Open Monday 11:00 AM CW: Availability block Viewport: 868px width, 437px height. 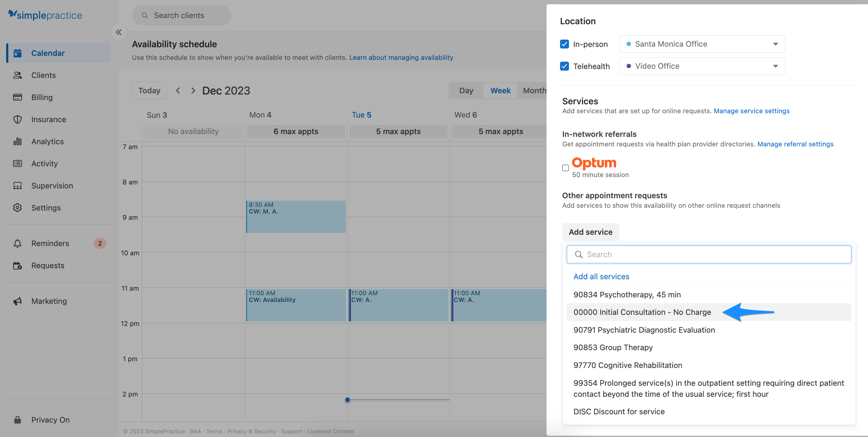(296, 305)
